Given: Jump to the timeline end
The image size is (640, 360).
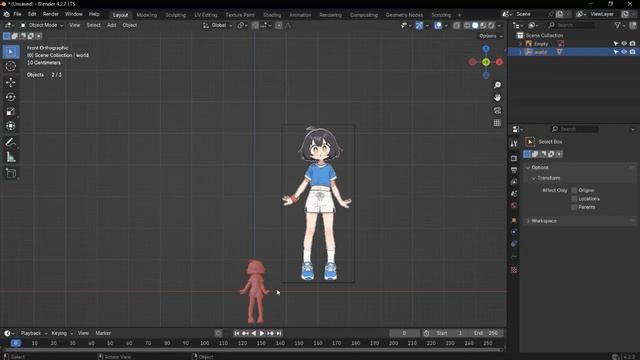Looking at the screenshot, I should (279, 333).
